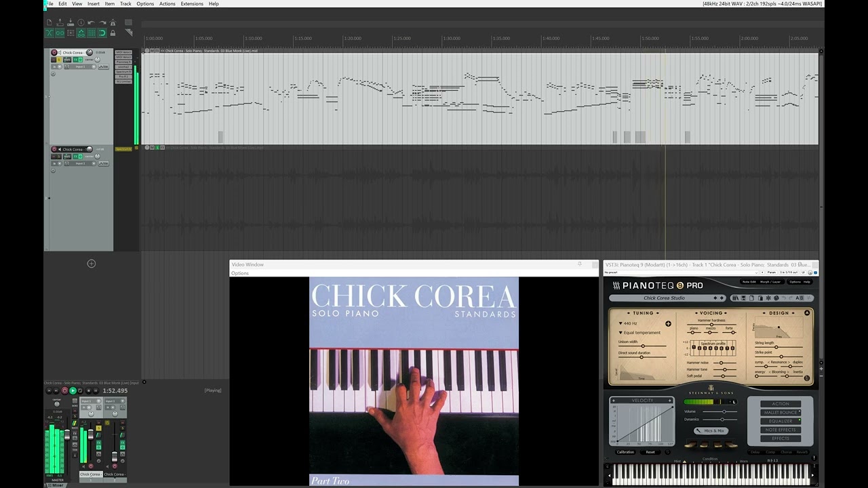Open Note Edit in Pianoteq
This screenshot has width=868, height=488.
coord(749,282)
